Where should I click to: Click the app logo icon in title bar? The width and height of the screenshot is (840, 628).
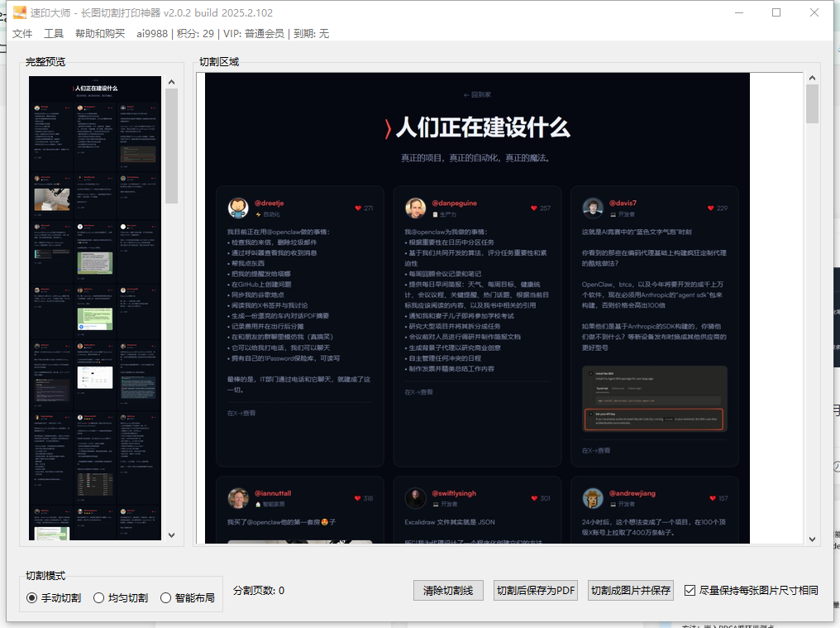20,12
